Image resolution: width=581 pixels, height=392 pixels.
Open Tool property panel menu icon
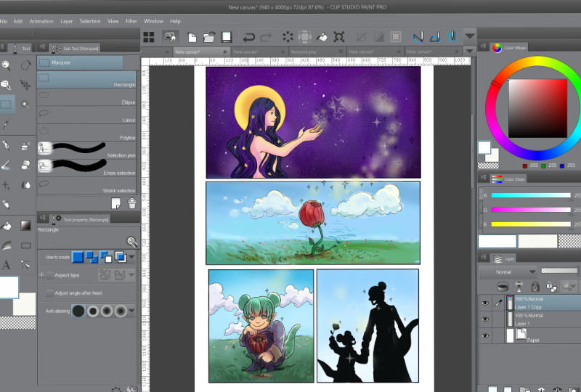coord(43,219)
